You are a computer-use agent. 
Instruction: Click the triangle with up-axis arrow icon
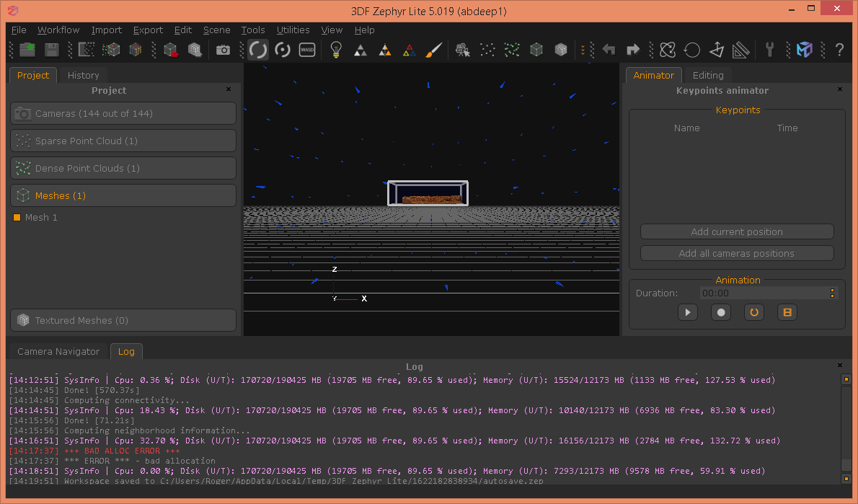pos(716,50)
